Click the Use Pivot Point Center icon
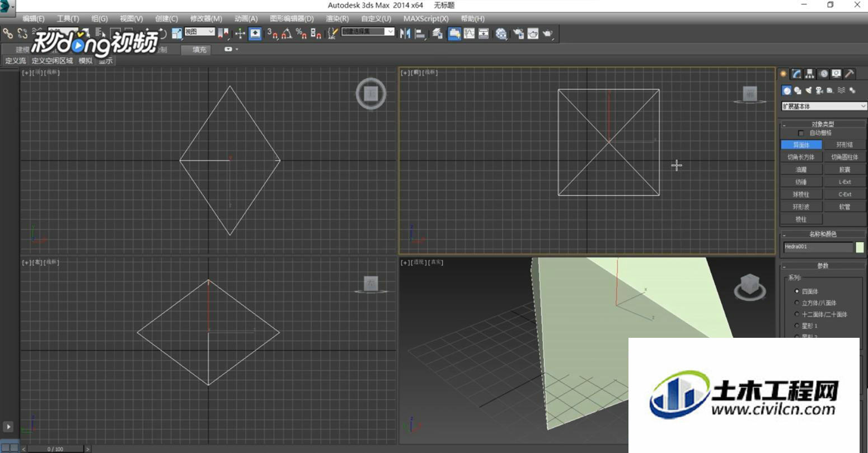 coord(223,34)
